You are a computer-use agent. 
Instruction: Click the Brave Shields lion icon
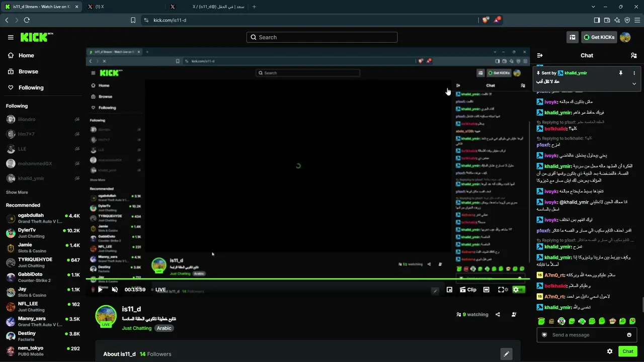(485, 20)
